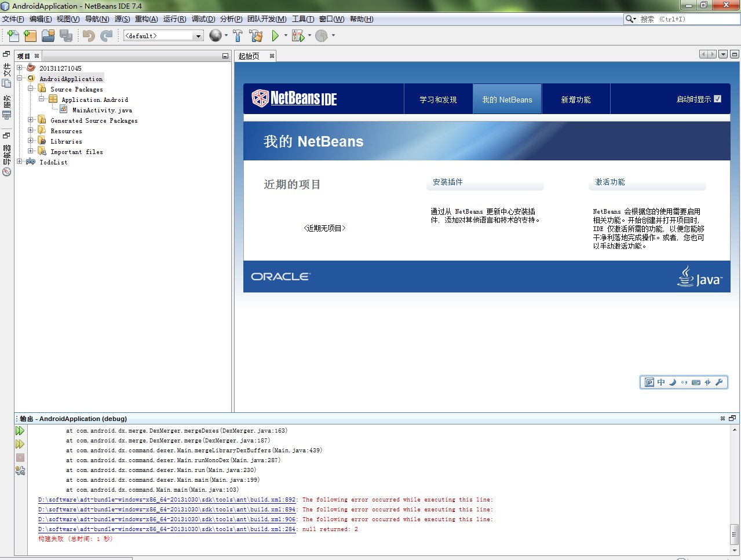The image size is (741, 560).
Task: Toggle the 启动时显示 checkbox
Action: [717, 99]
